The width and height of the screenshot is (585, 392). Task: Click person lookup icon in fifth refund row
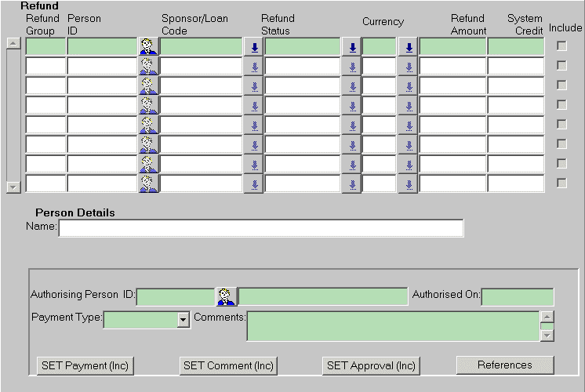click(148, 125)
